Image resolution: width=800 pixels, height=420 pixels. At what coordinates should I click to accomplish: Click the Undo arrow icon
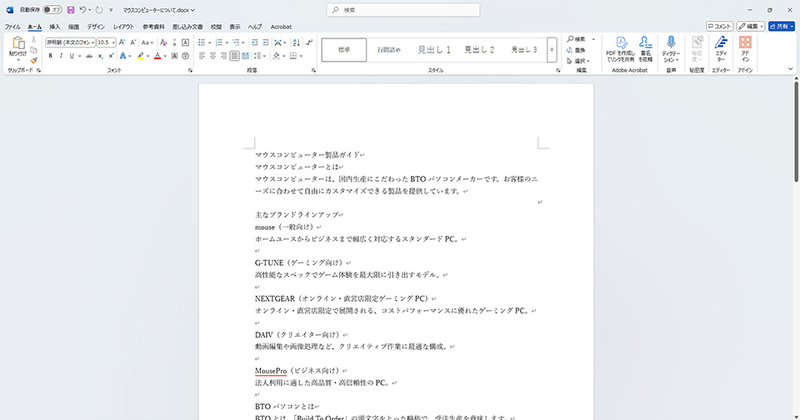pos(83,10)
